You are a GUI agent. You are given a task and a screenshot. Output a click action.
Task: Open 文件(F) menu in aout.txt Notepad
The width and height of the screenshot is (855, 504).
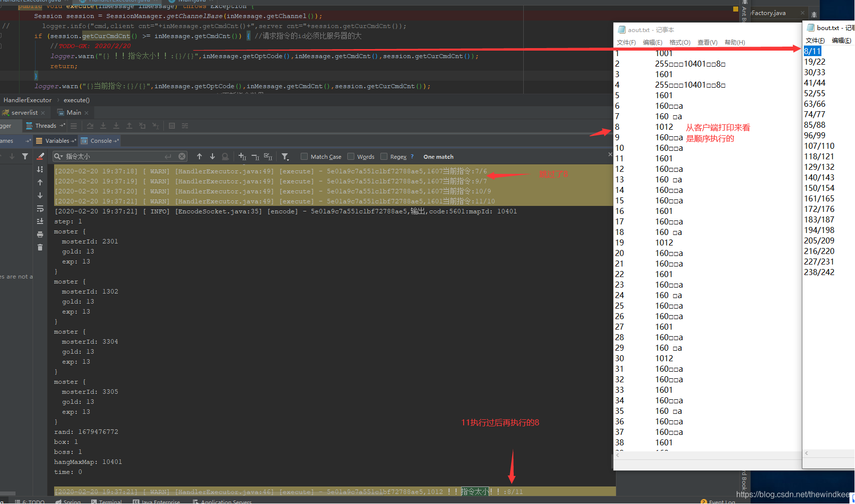pyautogui.click(x=626, y=43)
